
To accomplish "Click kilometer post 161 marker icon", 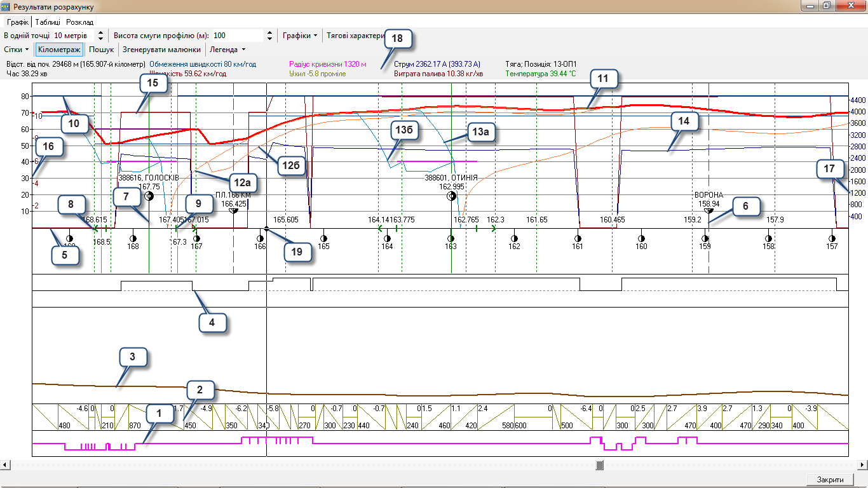I will click(578, 238).
